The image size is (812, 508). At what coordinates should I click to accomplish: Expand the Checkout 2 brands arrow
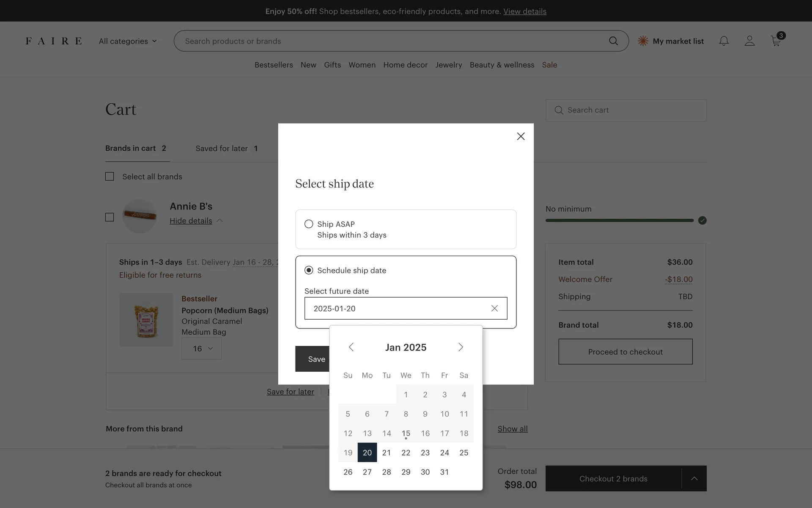694,478
